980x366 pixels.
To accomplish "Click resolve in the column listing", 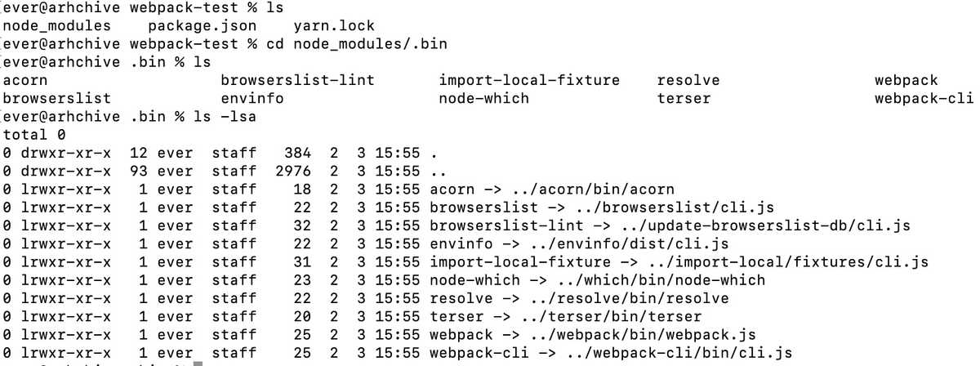I will tap(688, 80).
